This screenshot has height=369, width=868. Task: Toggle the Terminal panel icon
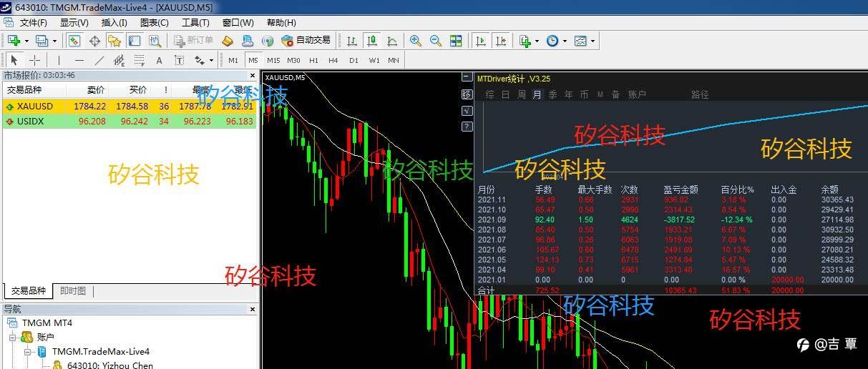coord(135,41)
